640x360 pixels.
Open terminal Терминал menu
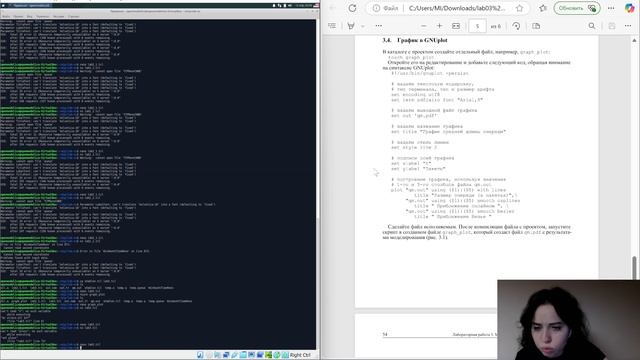pyautogui.click(x=43, y=16)
